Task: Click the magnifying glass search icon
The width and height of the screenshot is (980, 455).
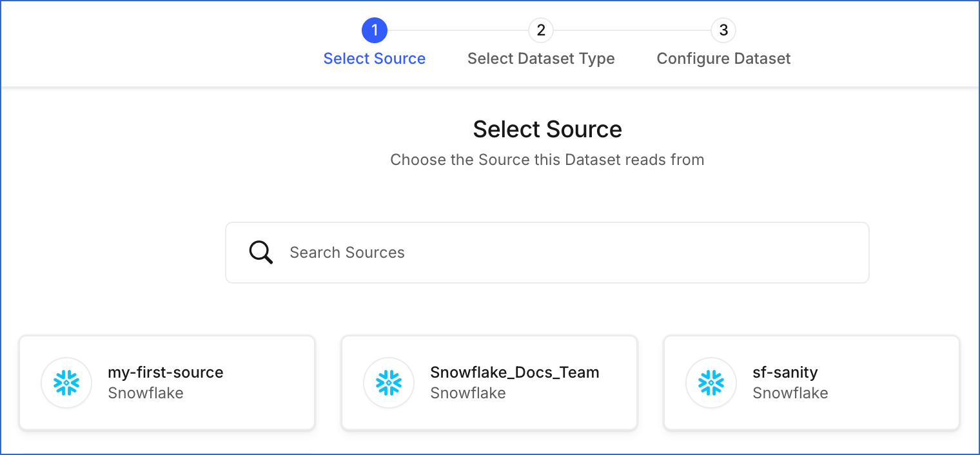Action: click(261, 253)
